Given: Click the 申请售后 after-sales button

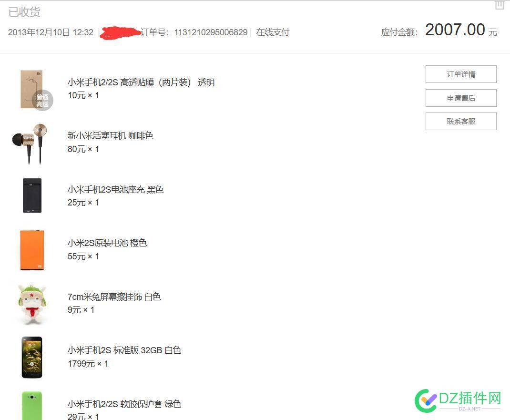Looking at the screenshot, I should click(461, 98).
